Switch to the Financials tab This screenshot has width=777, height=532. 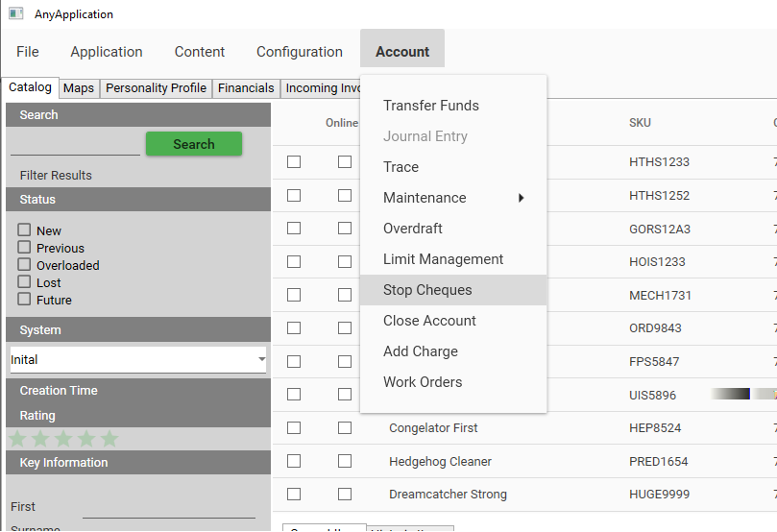pyautogui.click(x=246, y=88)
